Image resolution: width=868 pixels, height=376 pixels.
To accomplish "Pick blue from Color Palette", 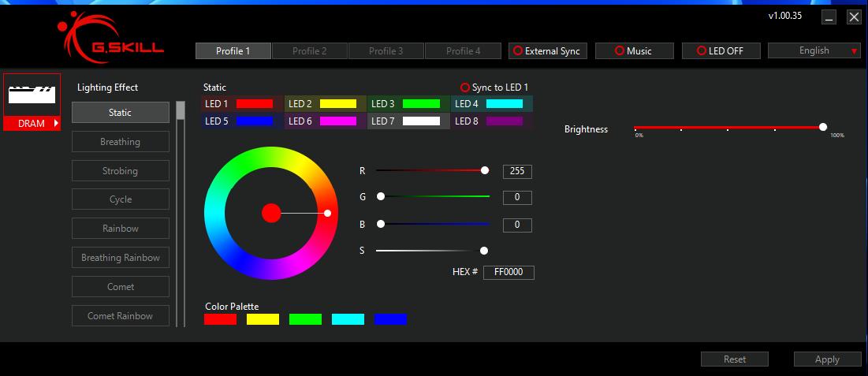I will (391, 319).
